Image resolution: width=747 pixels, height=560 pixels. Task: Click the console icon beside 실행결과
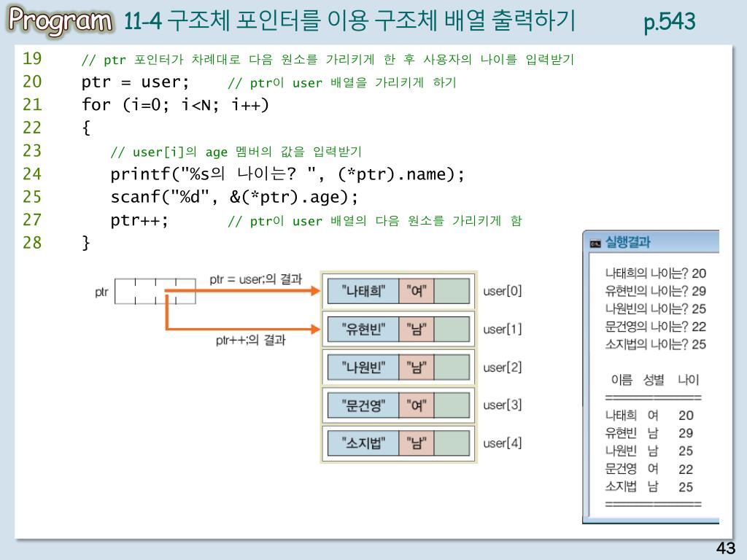coord(595,244)
